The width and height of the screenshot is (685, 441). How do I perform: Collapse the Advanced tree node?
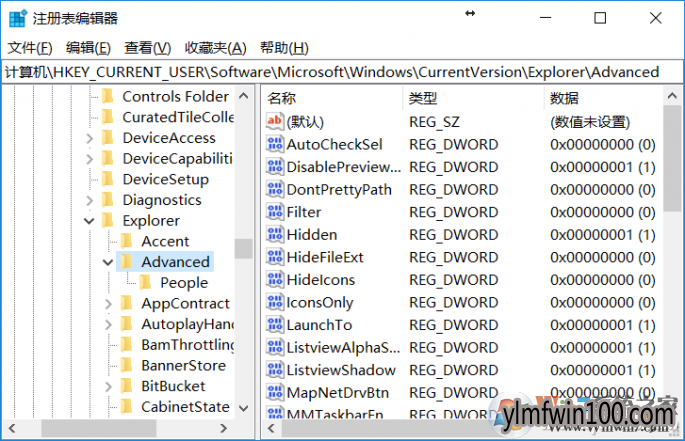tap(108, 262)
